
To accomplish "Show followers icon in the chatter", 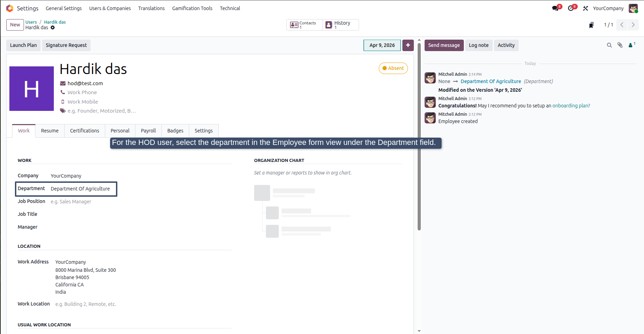I will [x=632, y=45].
